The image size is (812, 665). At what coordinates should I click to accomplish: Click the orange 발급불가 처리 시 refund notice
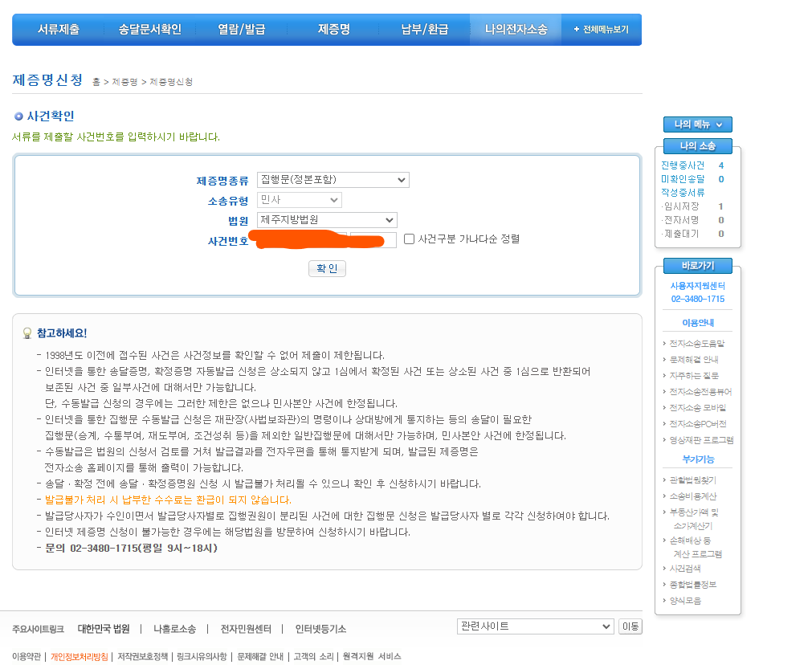[168, 500]
